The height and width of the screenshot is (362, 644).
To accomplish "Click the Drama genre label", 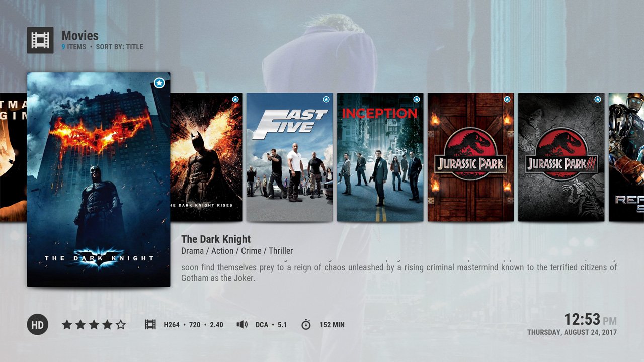I will (191, 251).
